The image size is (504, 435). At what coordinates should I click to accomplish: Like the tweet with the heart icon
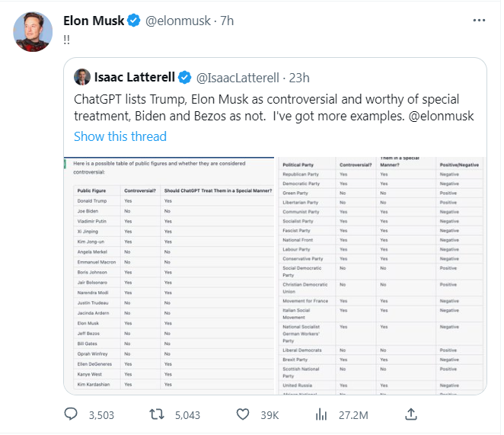click(242, 414)
